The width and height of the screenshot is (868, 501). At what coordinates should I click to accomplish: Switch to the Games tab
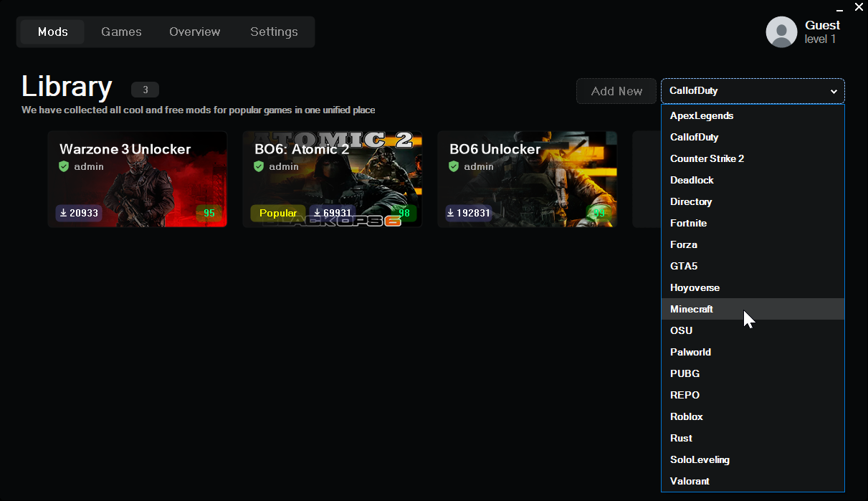coord(121,32)
